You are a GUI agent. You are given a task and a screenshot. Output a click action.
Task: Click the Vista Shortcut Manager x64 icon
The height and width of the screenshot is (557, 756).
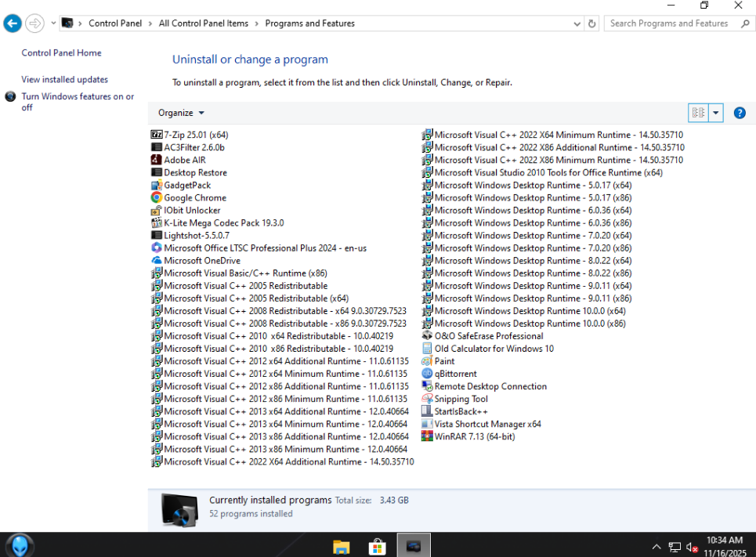point(427,423)
